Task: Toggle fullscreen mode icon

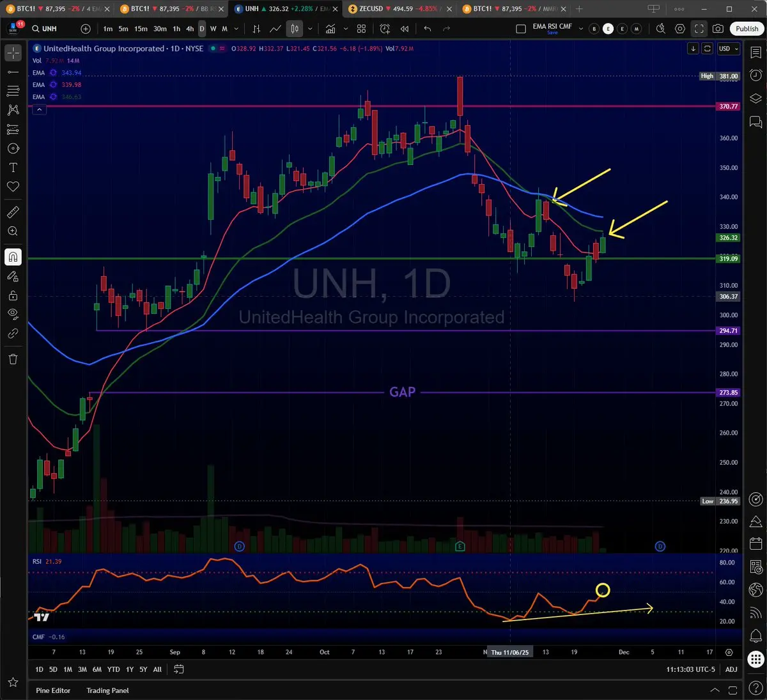Action: point(699,29)
